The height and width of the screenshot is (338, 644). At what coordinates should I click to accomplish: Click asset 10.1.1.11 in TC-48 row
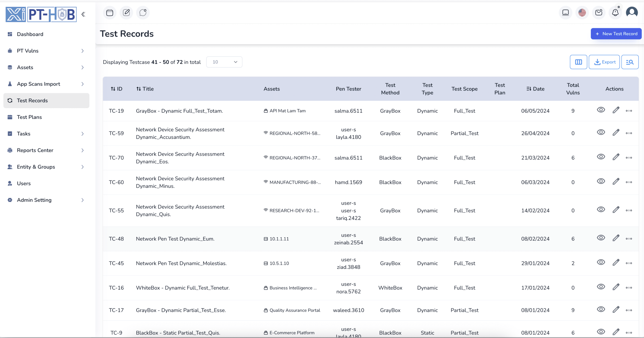pos(276,239)
